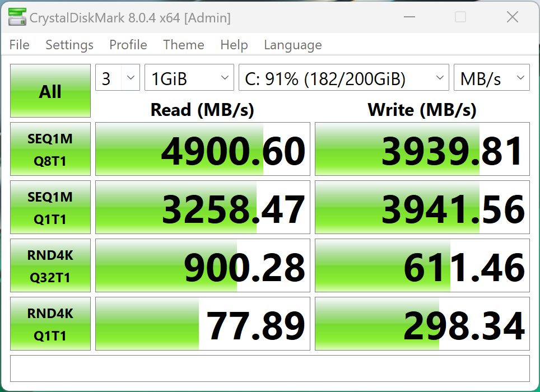Screen dimensions: 540x392
Task: Open the Theme menu
Action: coord(184,45)
